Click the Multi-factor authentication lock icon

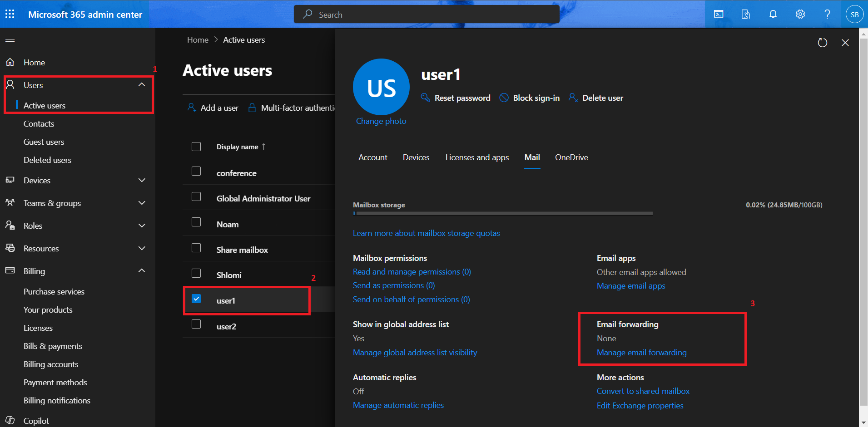point(252,108)
